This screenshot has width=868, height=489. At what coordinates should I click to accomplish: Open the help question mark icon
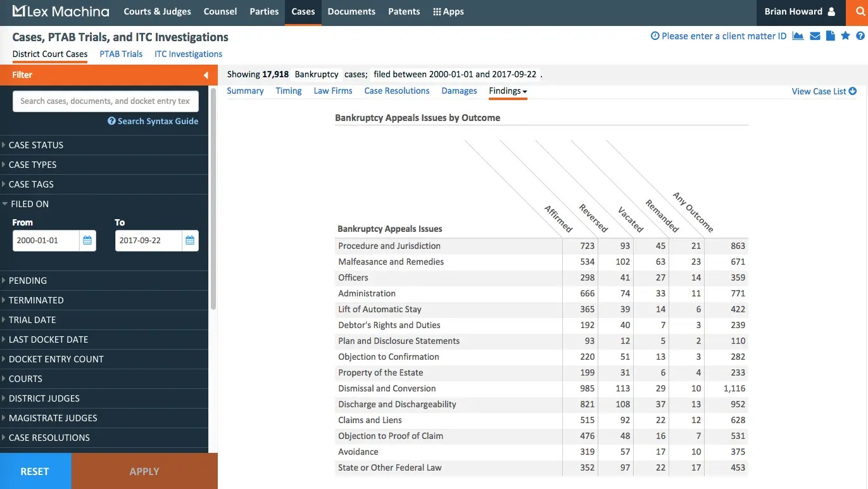click(860, 36)
